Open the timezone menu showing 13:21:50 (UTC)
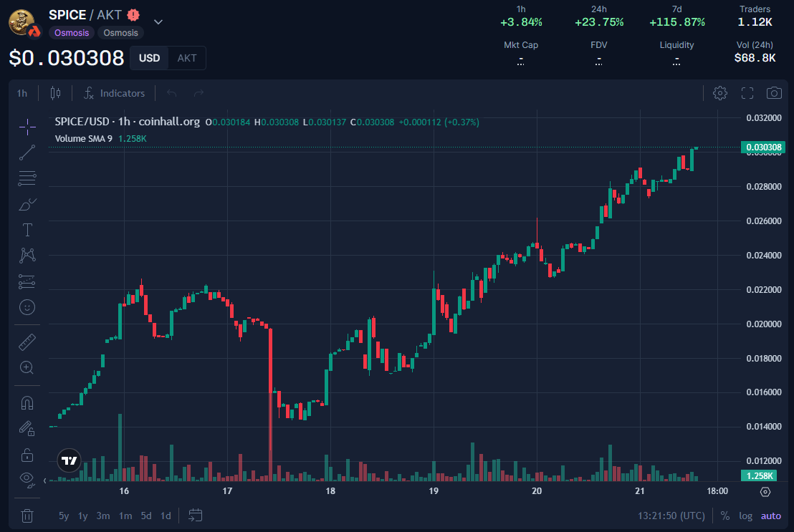 point(671,516)
